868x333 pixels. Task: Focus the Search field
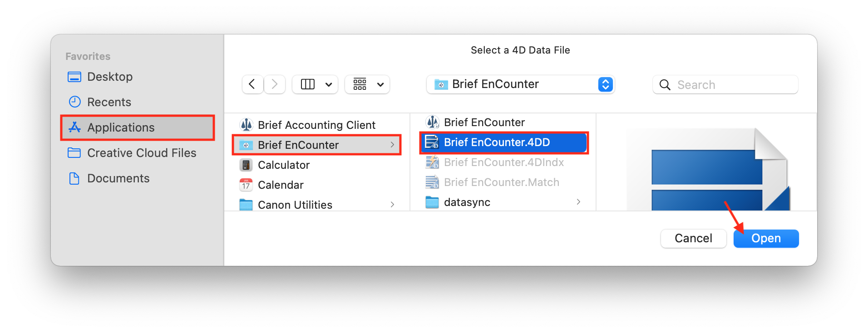(725, 85)
